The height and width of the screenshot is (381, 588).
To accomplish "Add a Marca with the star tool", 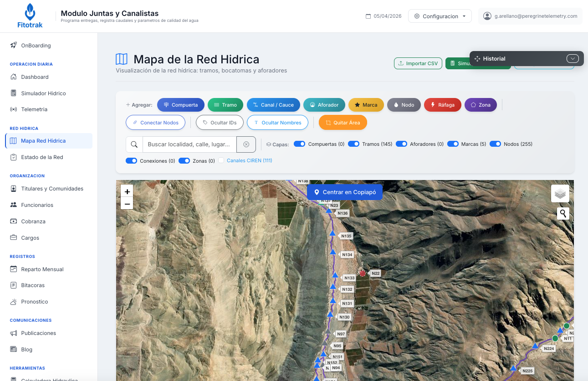I will click(x=366, y=105).
